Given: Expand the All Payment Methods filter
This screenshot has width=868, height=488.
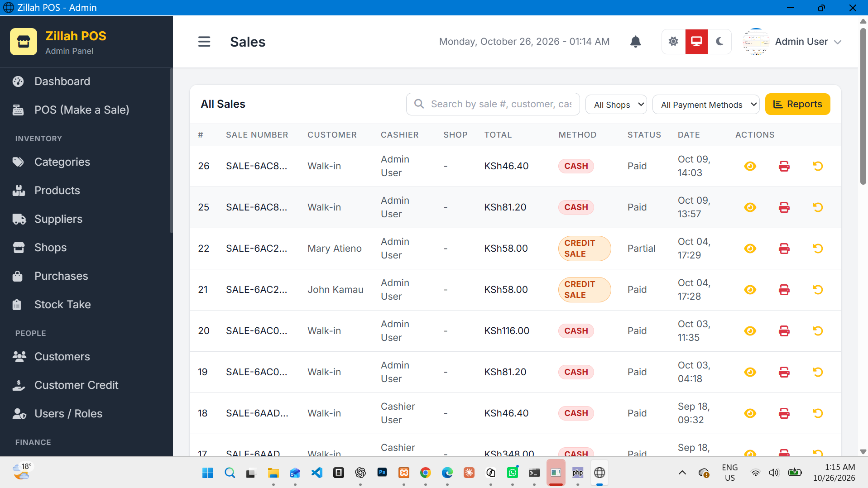Looking at the screenshot, I should point(706,105).
